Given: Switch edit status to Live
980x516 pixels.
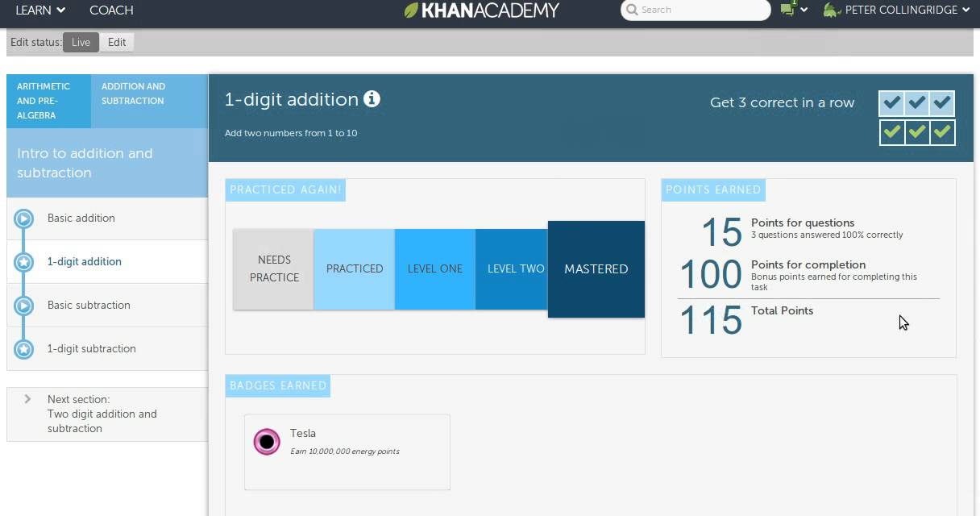Looking at the screenshot, I should coord(81,42).
